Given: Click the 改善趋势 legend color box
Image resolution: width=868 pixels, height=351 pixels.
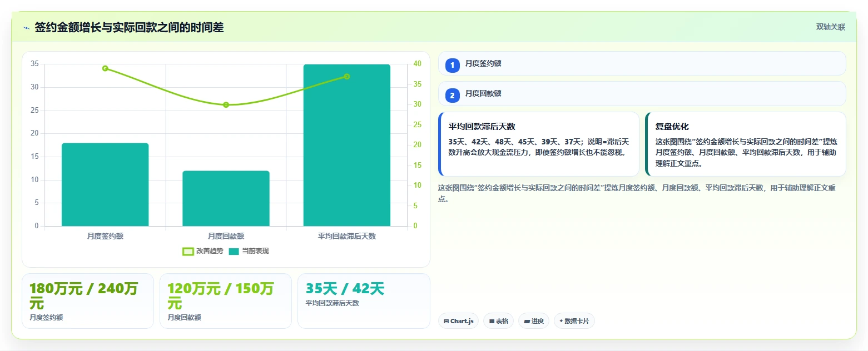Looking at the screenshot, I should pyautogui.click(x=188, y=252).
